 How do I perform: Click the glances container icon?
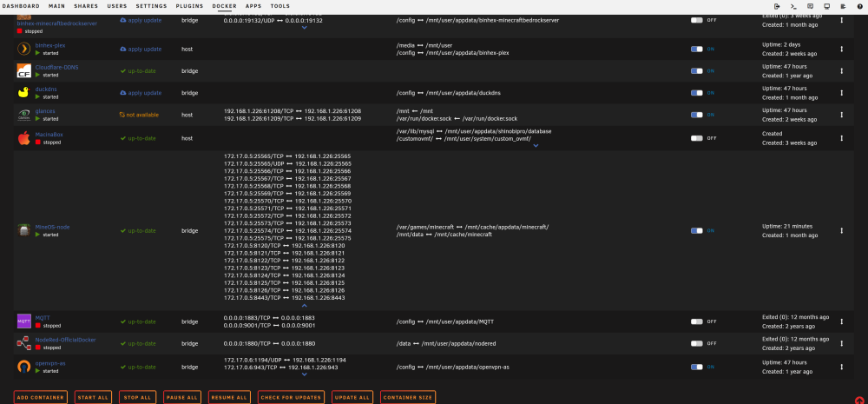[23, 115]
